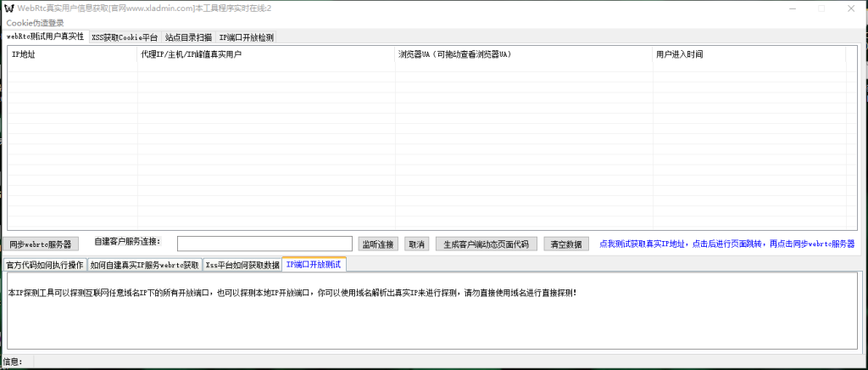Switch to webRtc测试用户真实性 tab
Viewport: 868px width, 370px height.
click(x=46, y=36)
